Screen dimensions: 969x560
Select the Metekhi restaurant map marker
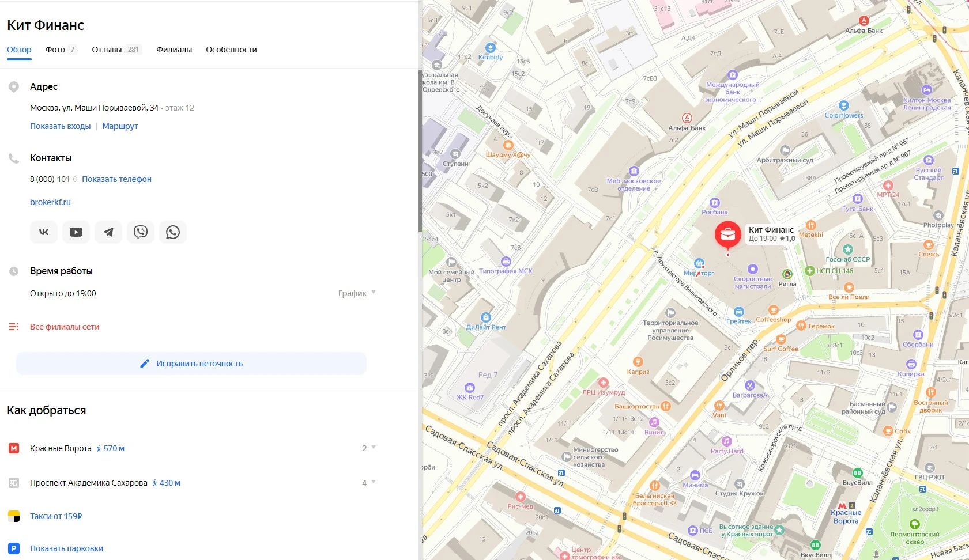[x=811, y=225]
